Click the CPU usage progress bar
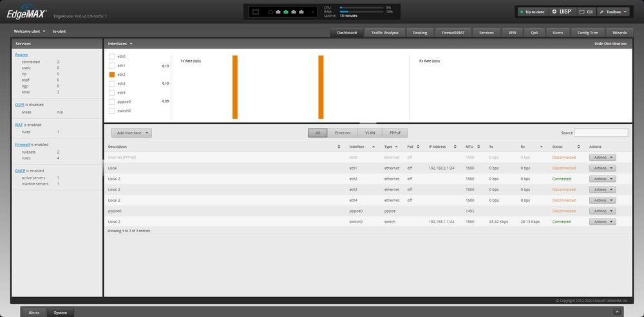The image size is (644, 317). click(361, 7)
